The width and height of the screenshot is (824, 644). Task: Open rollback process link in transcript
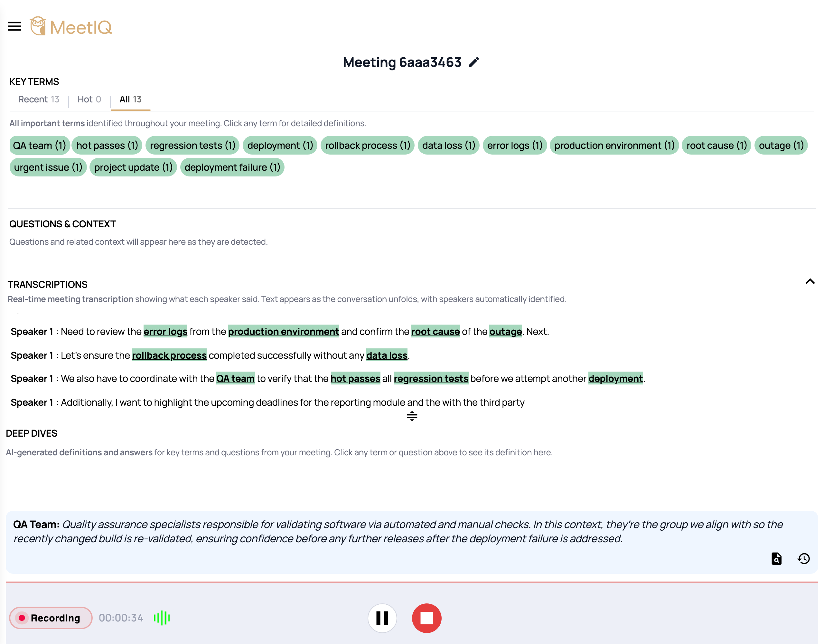coord(169,355)
